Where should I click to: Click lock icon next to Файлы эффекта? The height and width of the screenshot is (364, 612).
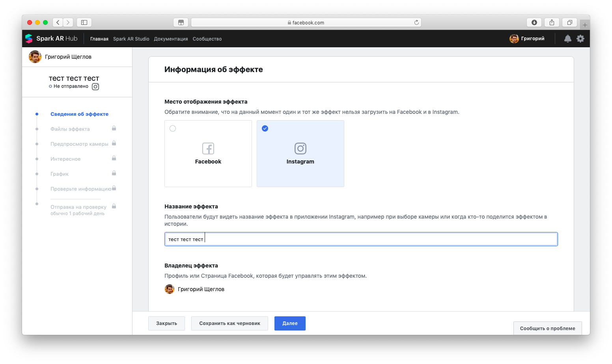coord(114,128)
